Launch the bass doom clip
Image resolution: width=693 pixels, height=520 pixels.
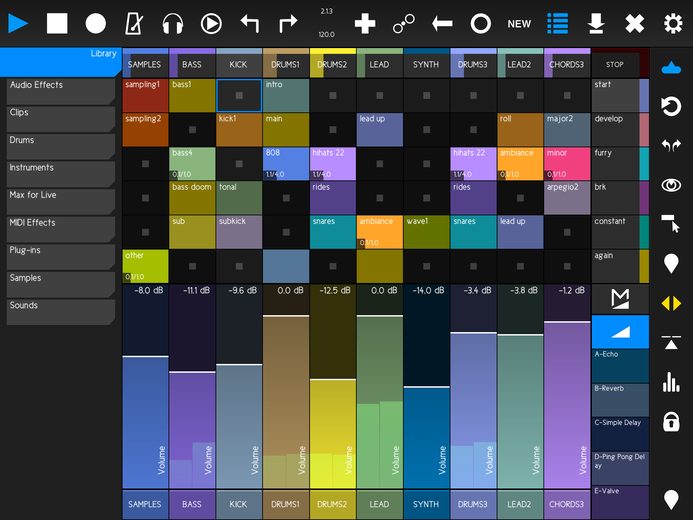(192, 198)
